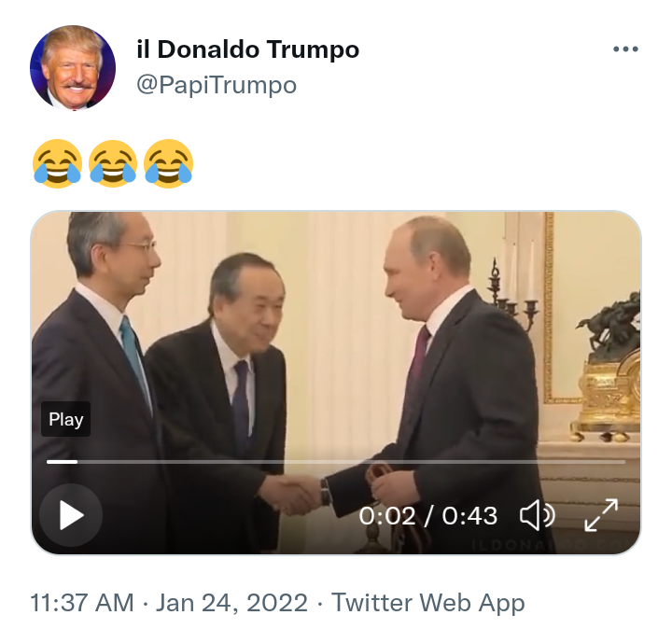Open the Twitter Web App source link
672x629 pixels.
click(428, 603)
